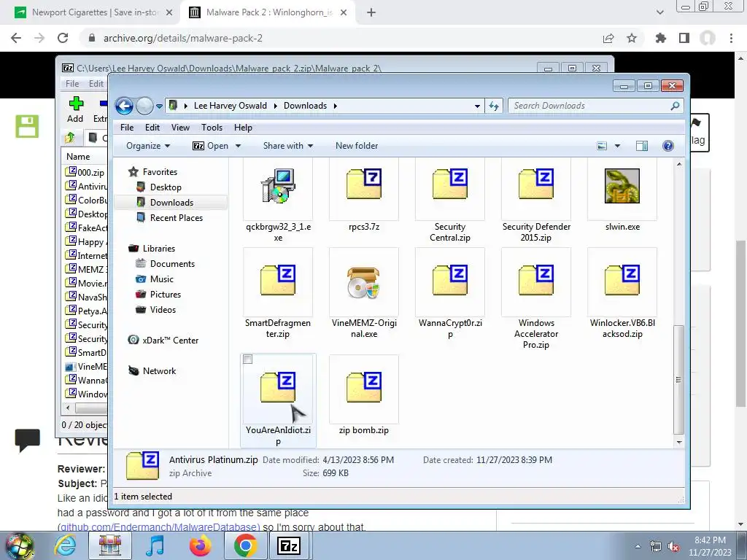Expand the Organize dropdown
Viewport: 747px width, 560px height.
[x=148, y=146]
